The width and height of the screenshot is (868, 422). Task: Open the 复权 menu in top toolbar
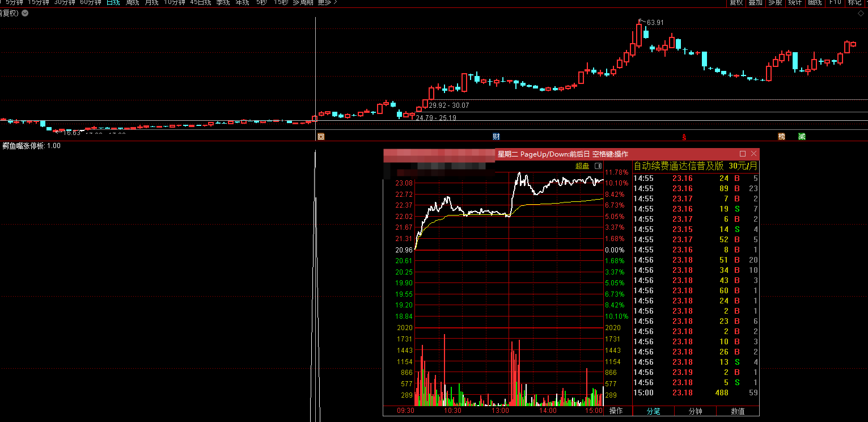tap(736, 2)
